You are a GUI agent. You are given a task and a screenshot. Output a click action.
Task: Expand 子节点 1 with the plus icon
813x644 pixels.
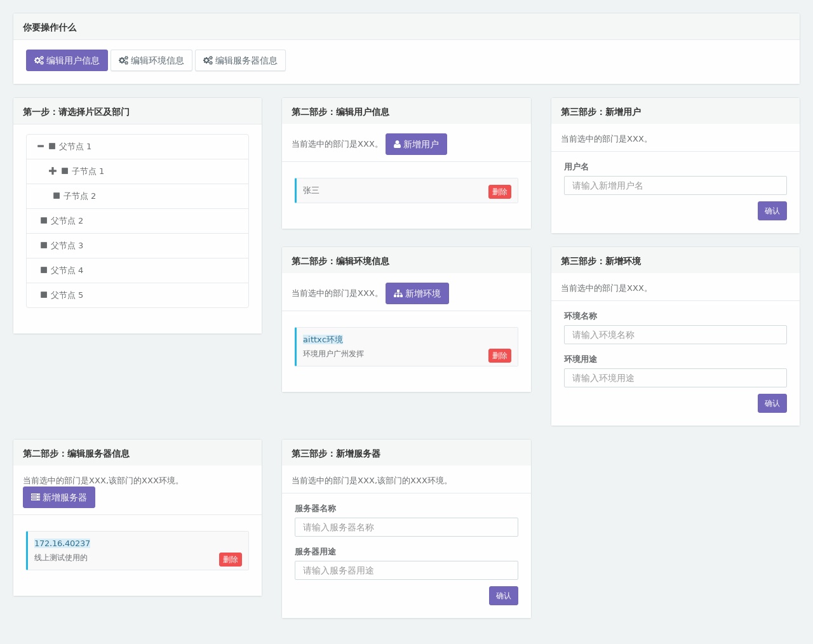pos(53,171)
